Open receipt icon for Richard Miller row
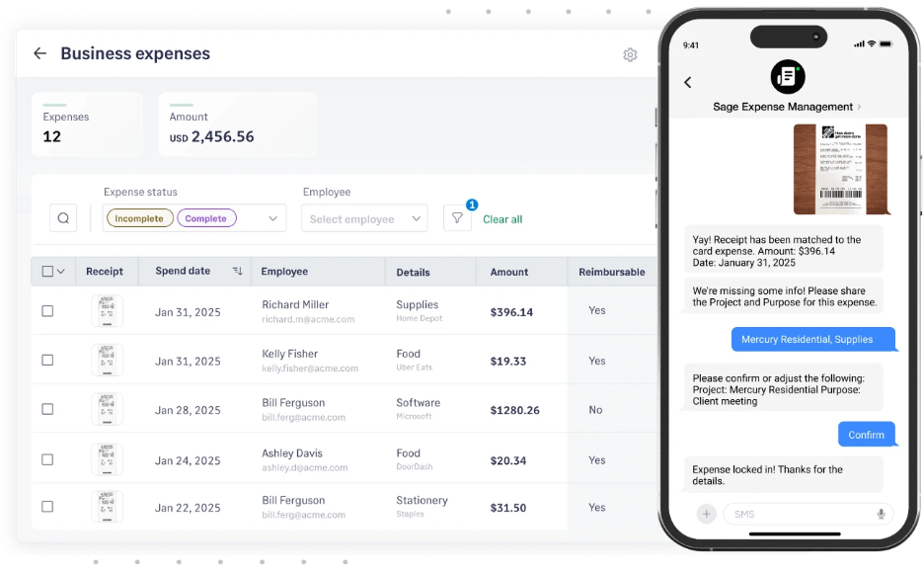 pyautogui.click(x=107, y=311)
